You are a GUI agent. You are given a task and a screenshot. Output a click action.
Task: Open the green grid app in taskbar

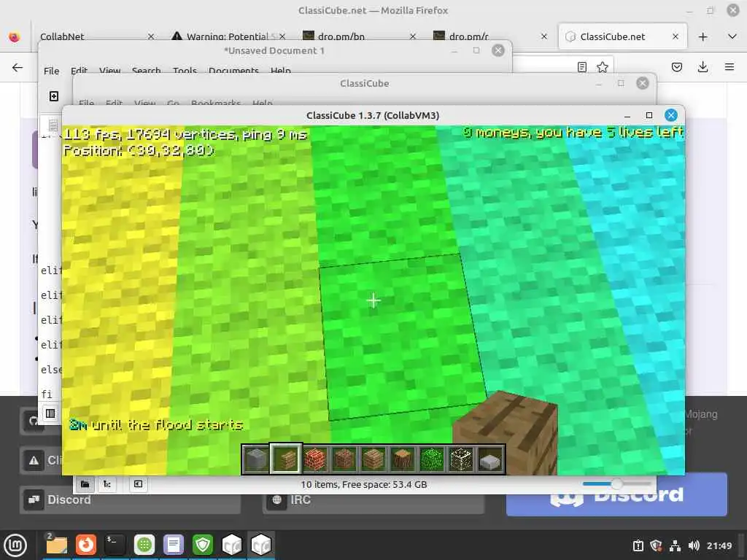(x=144, y=545)
